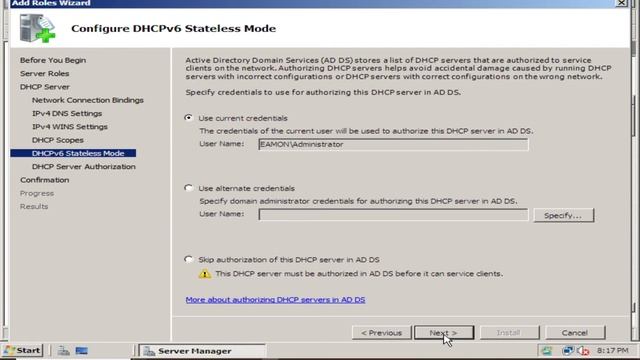Viewport: 640px width, 360px height.
Task: Click the disabled Install button
Action: (509, 333)
